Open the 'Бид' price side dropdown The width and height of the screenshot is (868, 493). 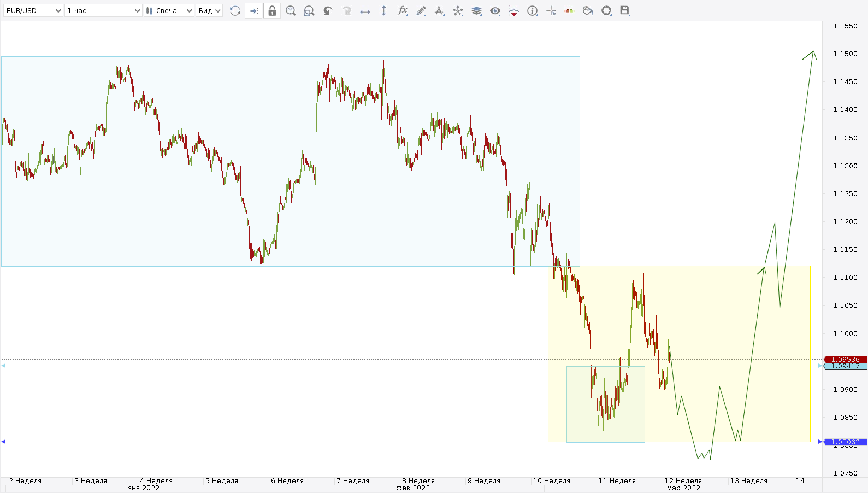(209, 11)
